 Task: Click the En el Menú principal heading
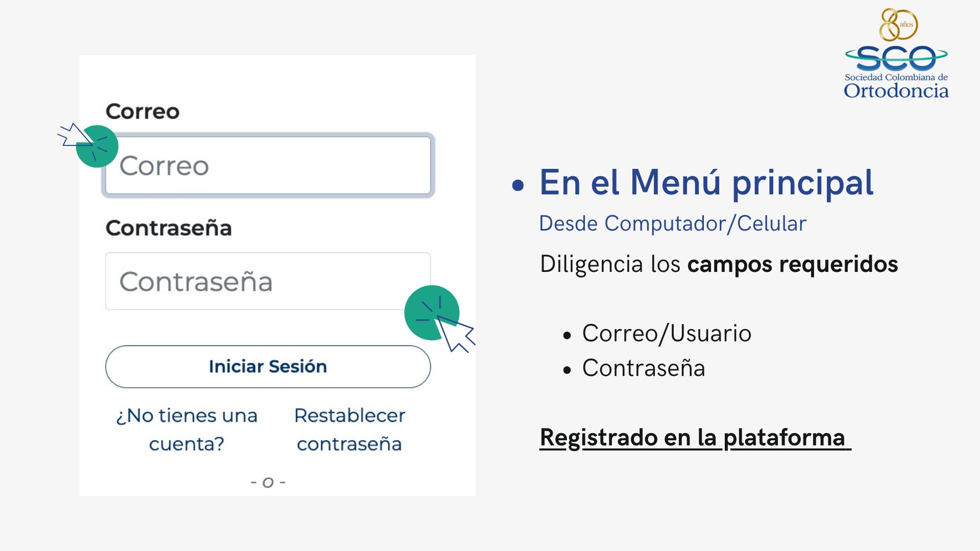(x=706, y=182)
